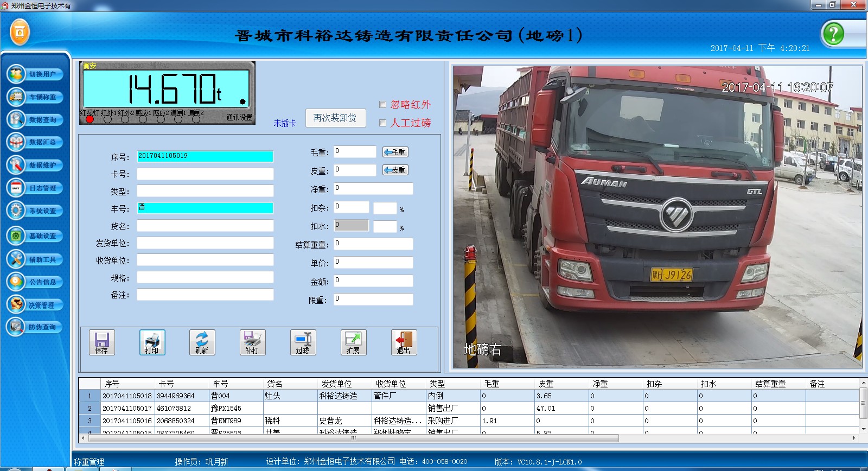Click the 再次装卸货 button
868x471 pixels.
[335, 118]
